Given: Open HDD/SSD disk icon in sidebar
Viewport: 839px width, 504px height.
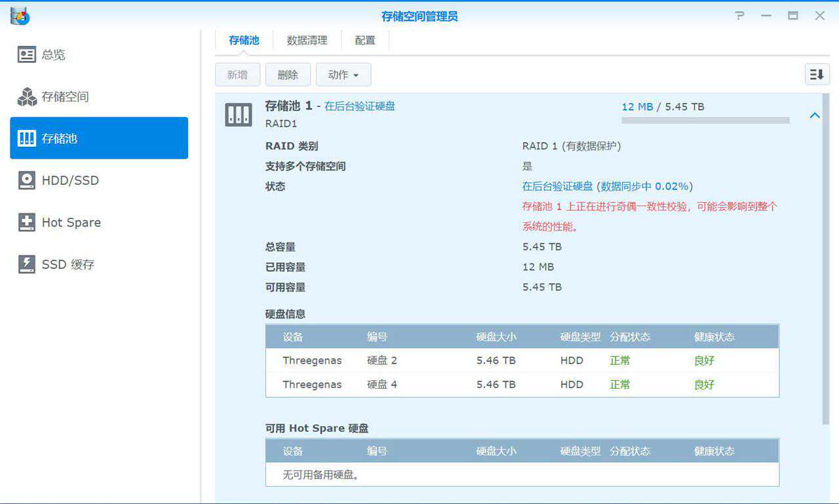Looking at the screenshot, I should click(x=27, y=180).
